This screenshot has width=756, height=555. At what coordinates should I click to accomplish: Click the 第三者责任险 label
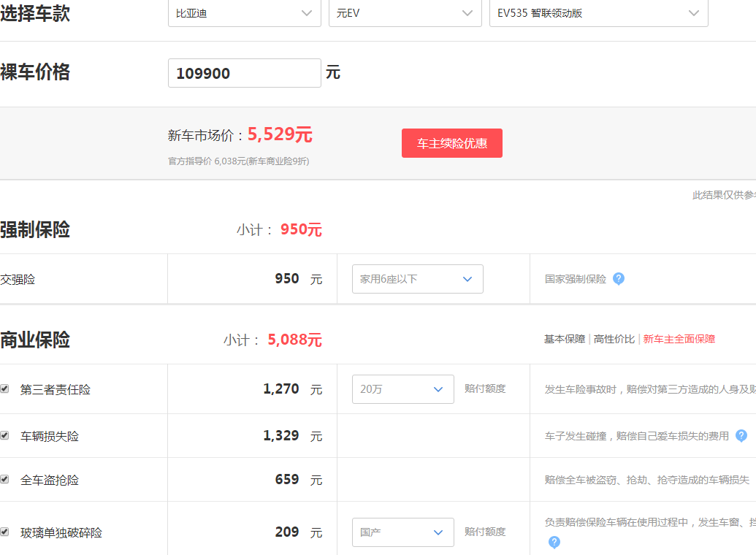tap(56, 390)
